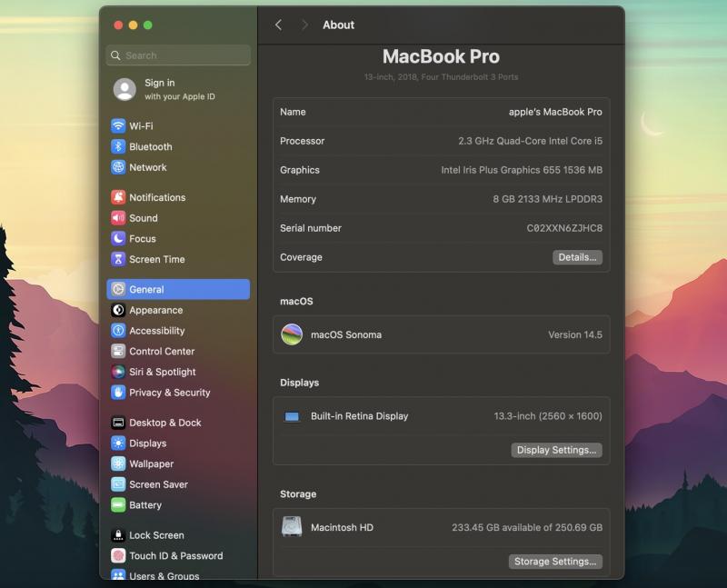Open Coverage Details button
The image size is (727, 588).
[x=577, y=257]
